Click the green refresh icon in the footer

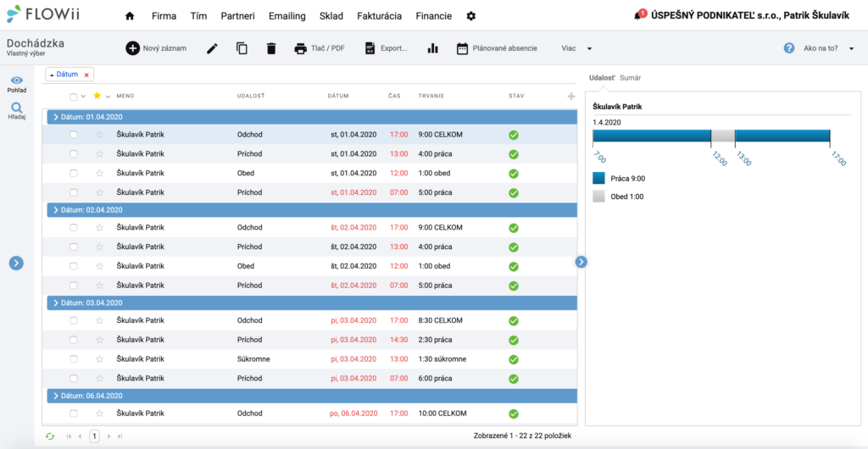[x=50, y=436]
